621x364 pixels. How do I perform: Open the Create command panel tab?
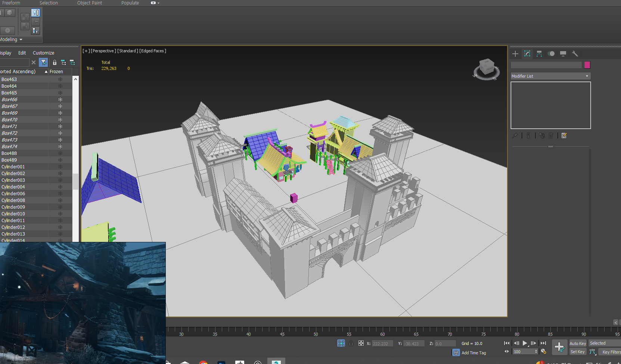[515, 54]
